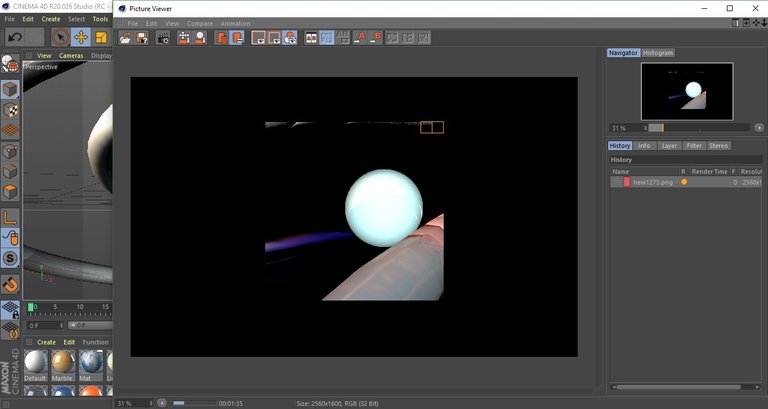Click the first frame-with-camera icon
This screenshot has height=409, width=768.
pos(259,38)
